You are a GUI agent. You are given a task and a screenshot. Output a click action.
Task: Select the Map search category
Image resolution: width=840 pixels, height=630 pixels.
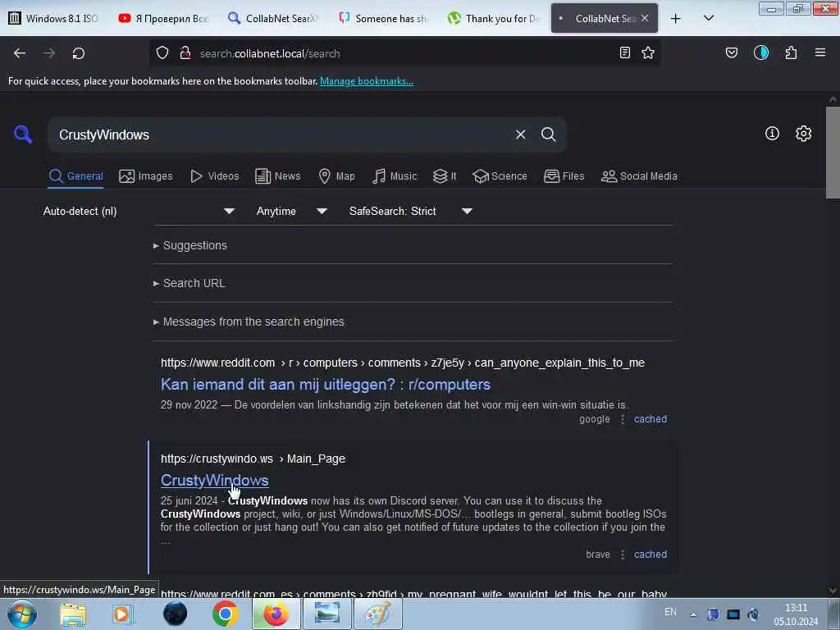click(336, 176)
